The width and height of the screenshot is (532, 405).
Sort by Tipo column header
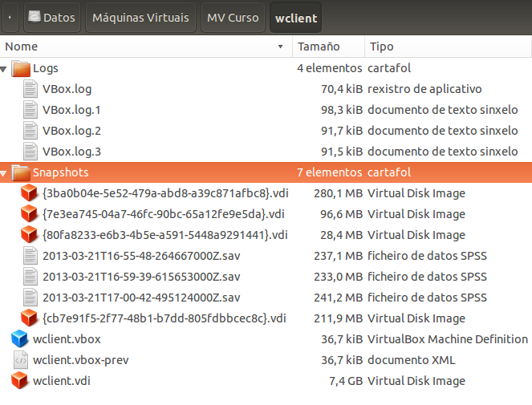448,47
